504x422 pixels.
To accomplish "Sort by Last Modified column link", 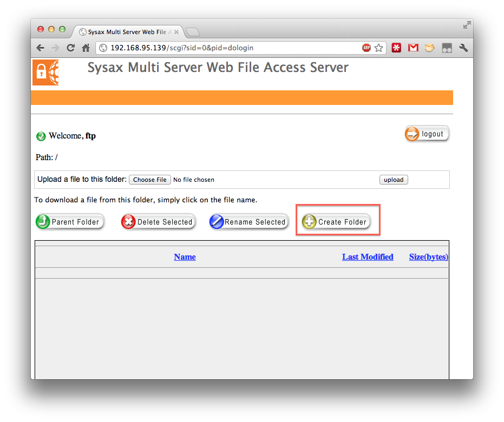I will click(368, 257).
